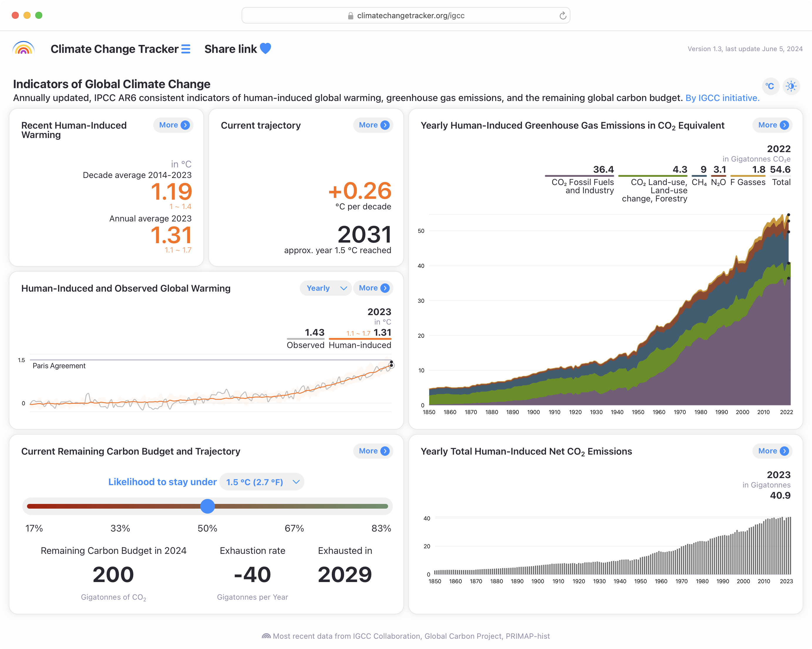The width and height of the screenshot is (812, 649).
Task: Click the small rainbow icon in footer
Action: point(266,636)
